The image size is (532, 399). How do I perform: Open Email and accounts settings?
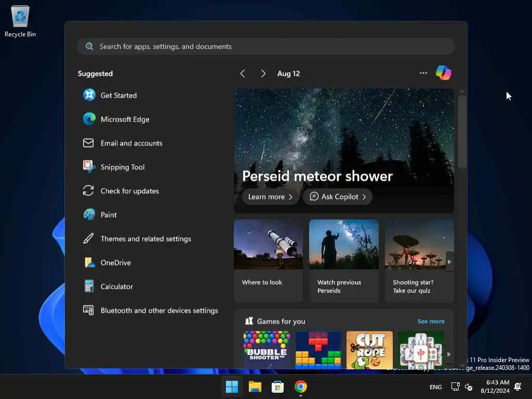(x=123, y=143)
